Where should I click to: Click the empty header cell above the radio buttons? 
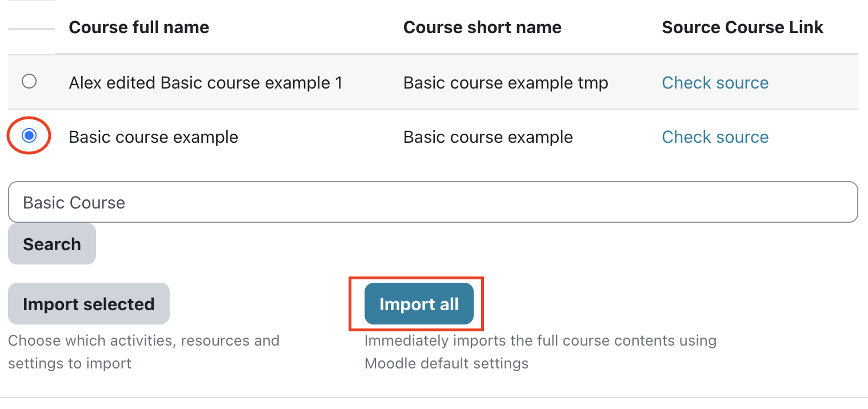pos(31,27)
